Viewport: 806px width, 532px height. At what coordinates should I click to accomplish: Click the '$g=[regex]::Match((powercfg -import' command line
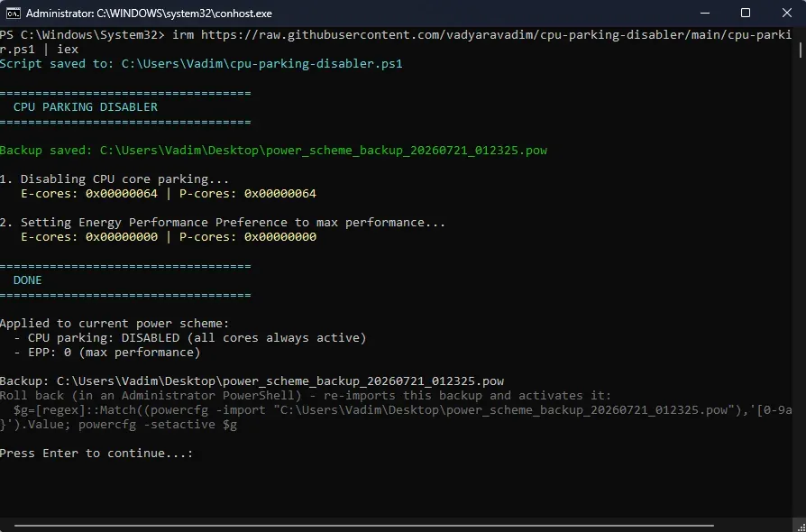pyautogui.click(x=403, y=409)
